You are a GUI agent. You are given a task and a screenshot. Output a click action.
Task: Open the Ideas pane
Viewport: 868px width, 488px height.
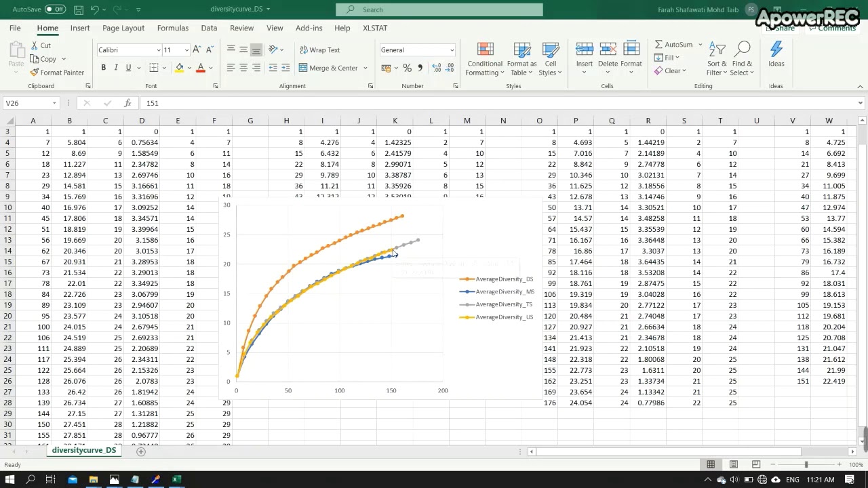click(776, 54)
